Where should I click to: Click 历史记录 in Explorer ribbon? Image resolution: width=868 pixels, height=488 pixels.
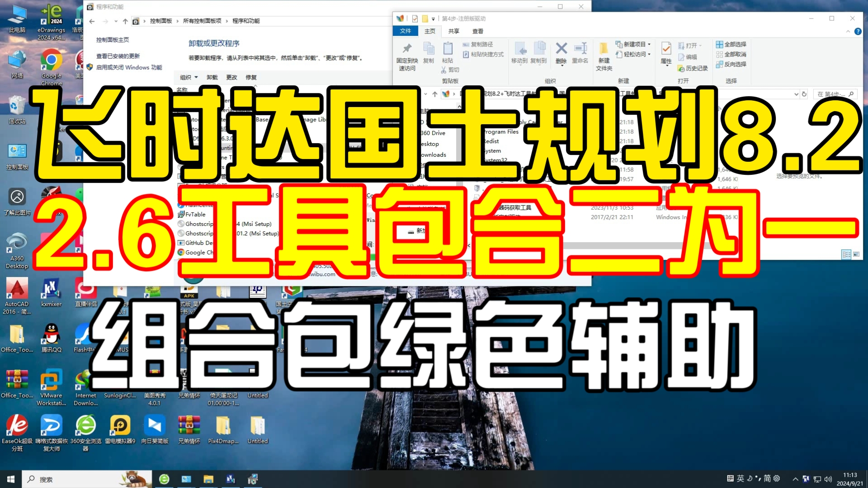tap(693, 68)
